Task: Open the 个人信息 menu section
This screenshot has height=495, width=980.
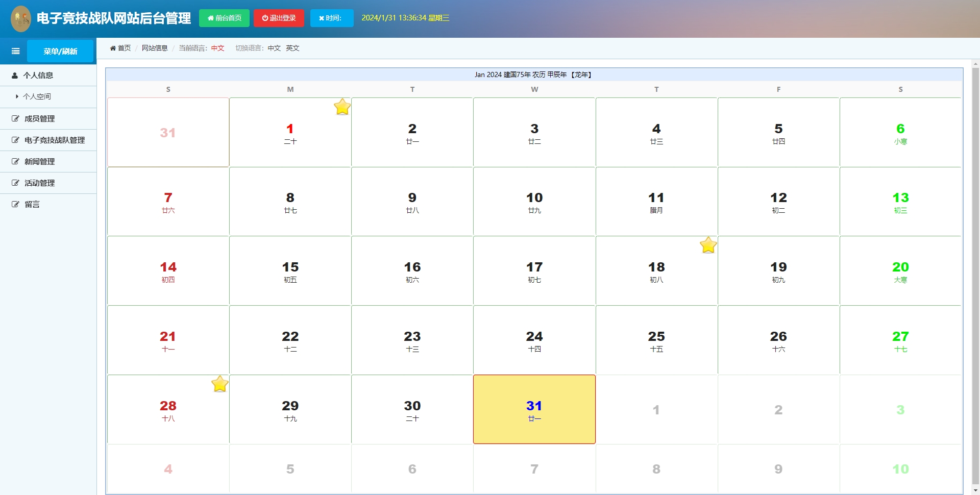Action: point(48,75)
